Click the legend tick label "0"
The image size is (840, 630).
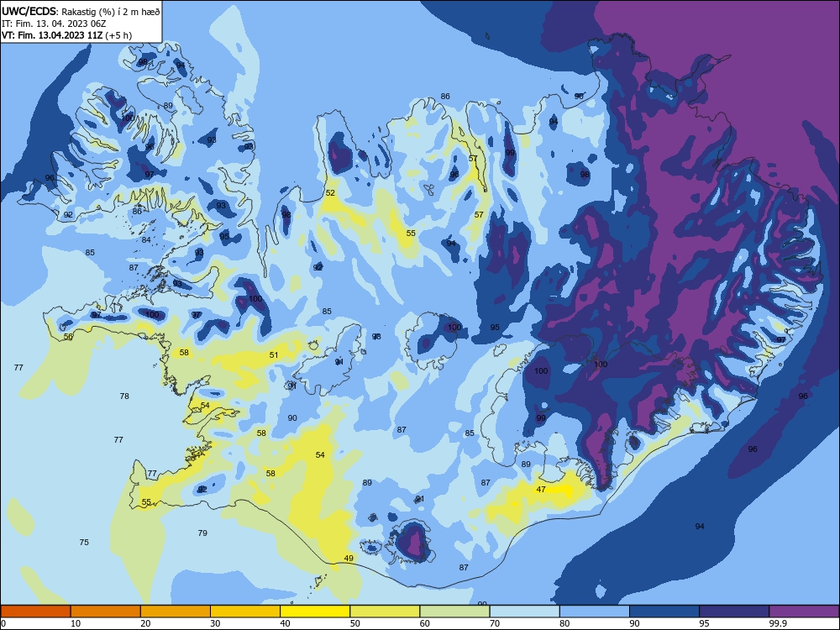3,623
